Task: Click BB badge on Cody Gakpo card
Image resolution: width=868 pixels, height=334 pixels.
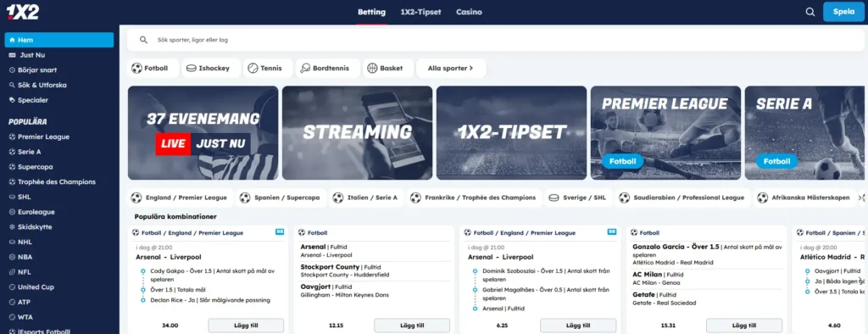Action: click(x=280, y=232)
